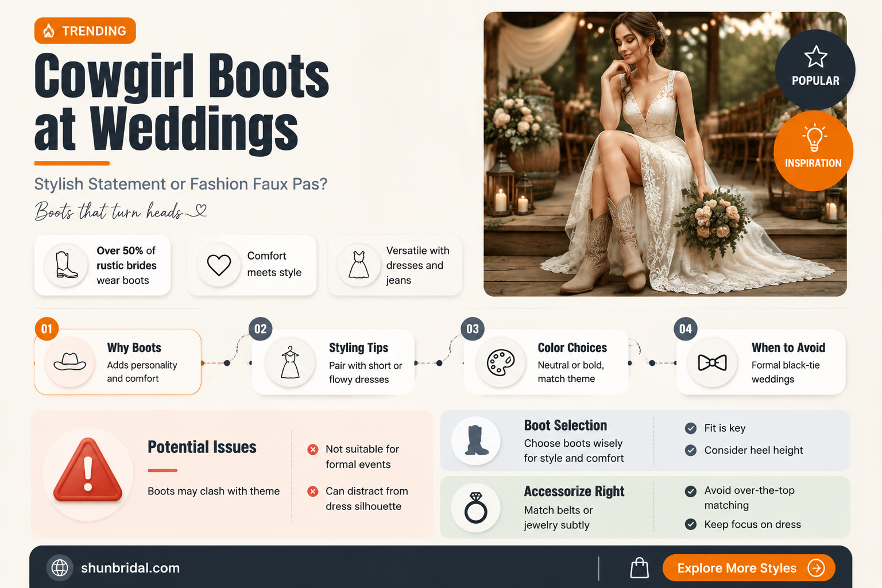This screenshot has width=882, height=588.
Task: Click the heart icon beside Comfort meets style
Action: tap(219, 265)
